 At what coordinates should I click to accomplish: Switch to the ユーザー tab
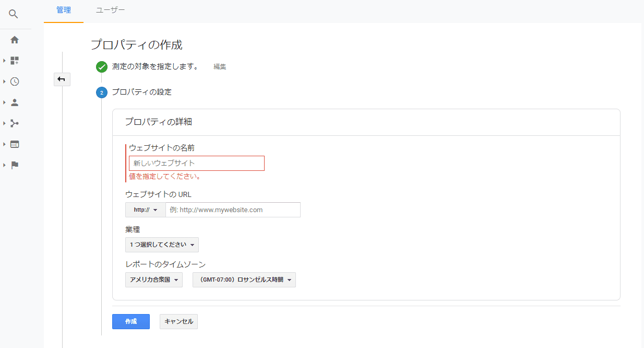click(x=110, y=10)
